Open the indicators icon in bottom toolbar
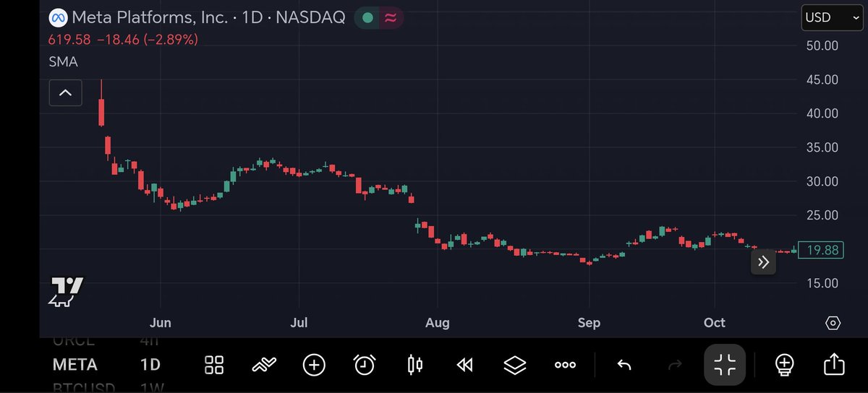Image resolution: width=868 pixels, height=393 pixels. pos(264,365)
